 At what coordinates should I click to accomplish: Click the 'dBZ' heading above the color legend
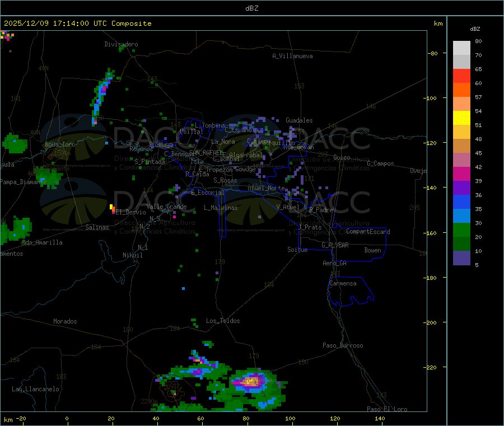[x=475, y=29]
